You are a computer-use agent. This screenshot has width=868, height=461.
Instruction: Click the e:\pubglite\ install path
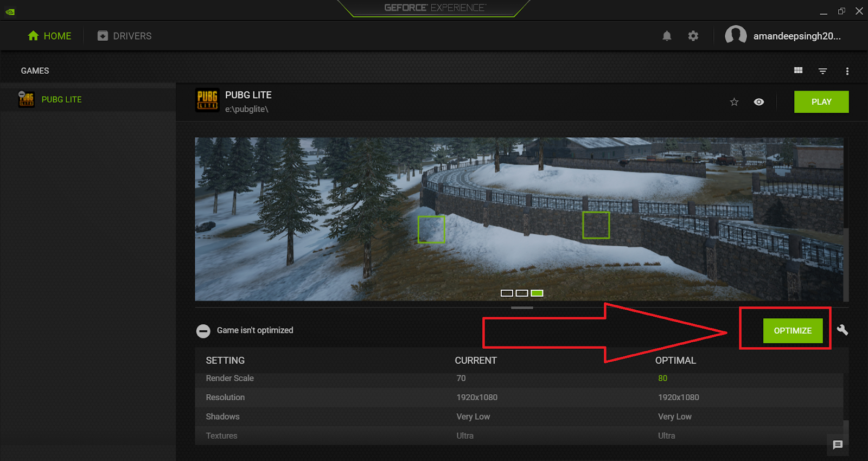[x=247, y=110]
